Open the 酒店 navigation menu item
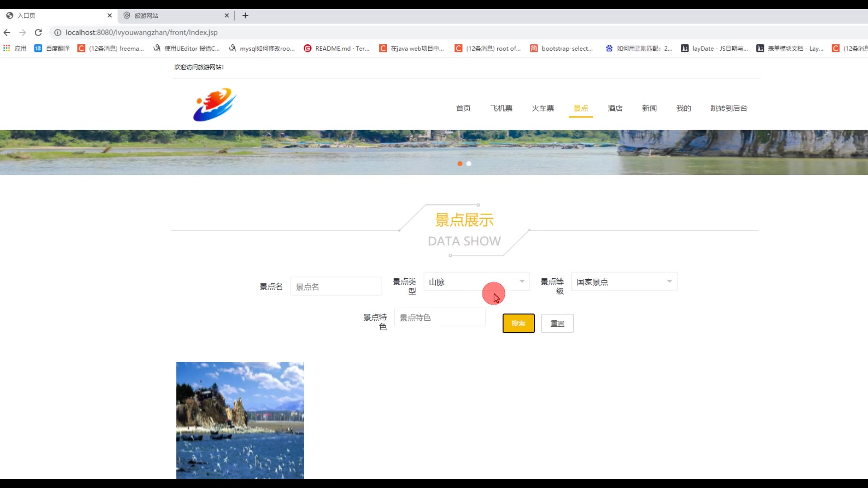Screen dimensions: 868x488 coord(615,108)
